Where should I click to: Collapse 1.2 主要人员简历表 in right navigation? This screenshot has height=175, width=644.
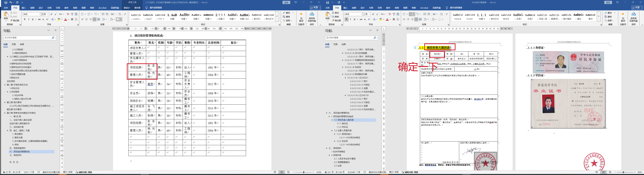coord(332,131)
